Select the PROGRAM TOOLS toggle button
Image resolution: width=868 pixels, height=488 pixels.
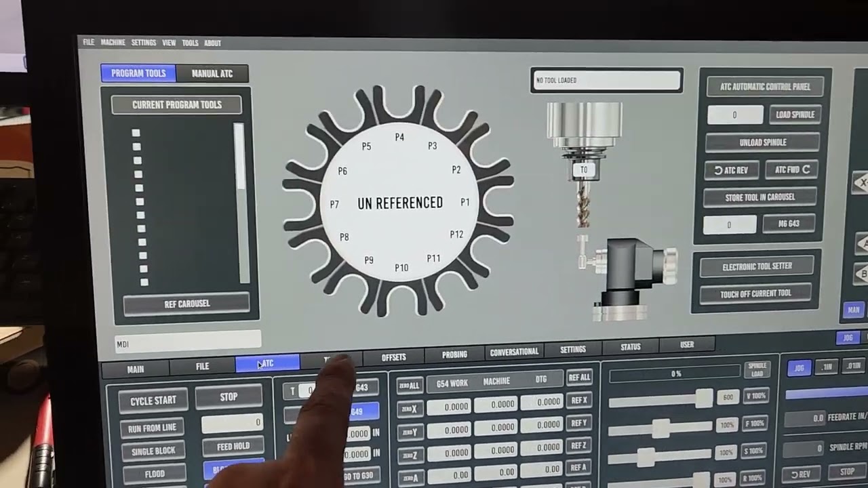click(x=138, y=73)
